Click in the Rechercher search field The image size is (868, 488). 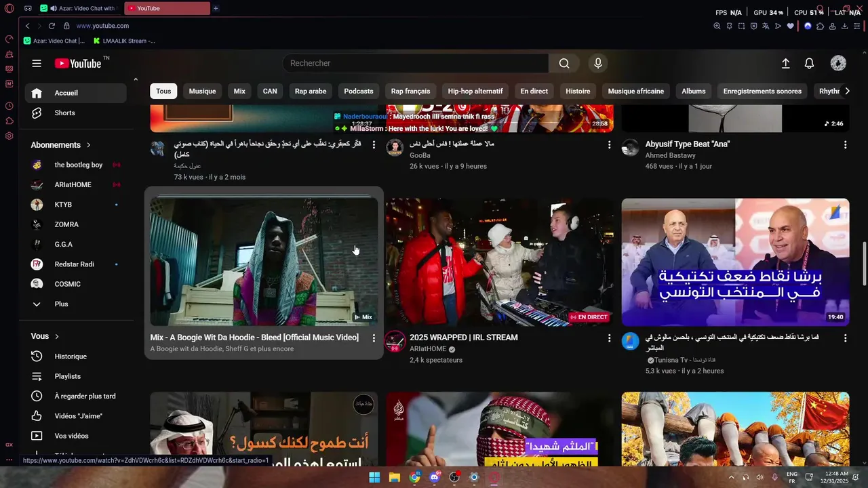[x=415, y=63]
